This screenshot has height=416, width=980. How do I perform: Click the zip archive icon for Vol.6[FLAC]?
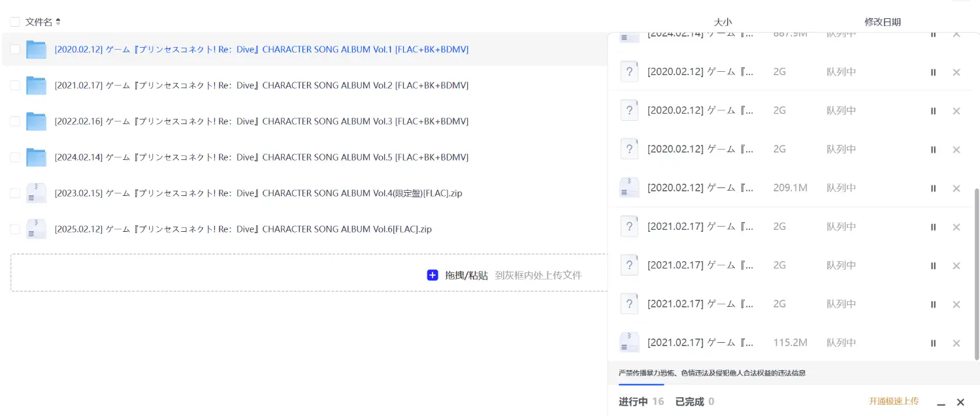tap(36, 229)
